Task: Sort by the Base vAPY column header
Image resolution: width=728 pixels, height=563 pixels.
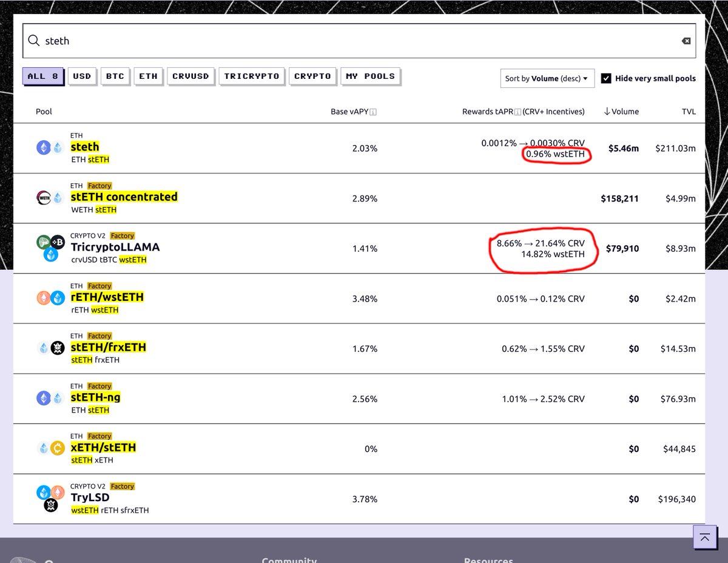Action: click(x=349, y=112)
